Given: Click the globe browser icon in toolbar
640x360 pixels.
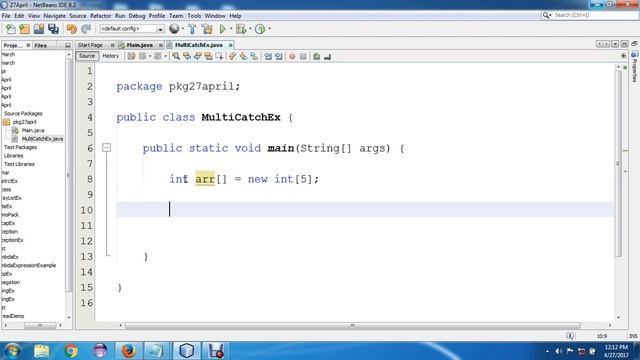Looking at the screenshot, I should click(x=174, y=29).
